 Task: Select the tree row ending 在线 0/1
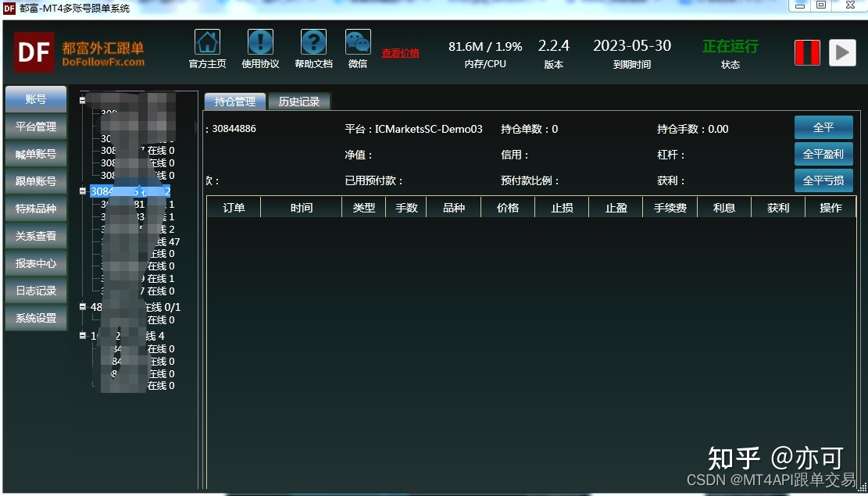[136, 307]
